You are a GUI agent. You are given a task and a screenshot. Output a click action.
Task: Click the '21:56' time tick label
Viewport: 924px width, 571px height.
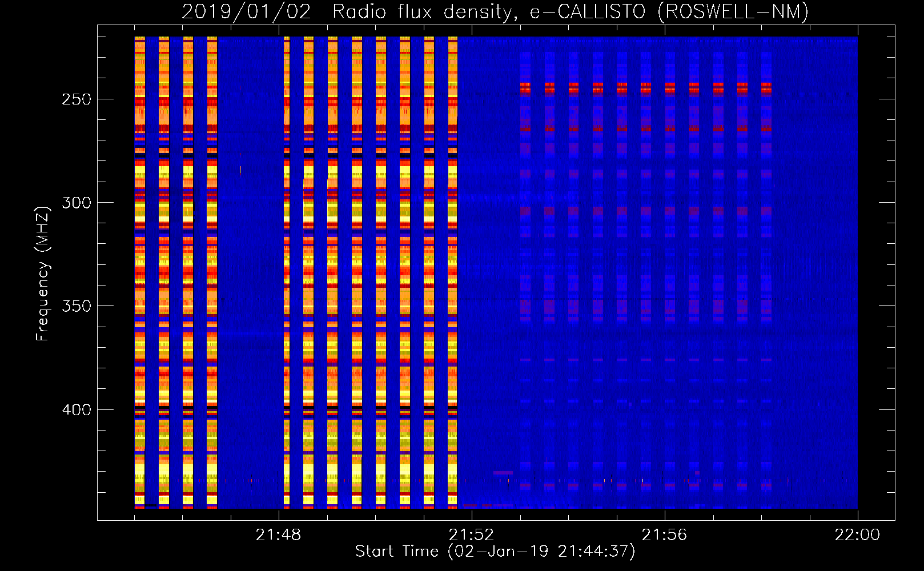tap(665, 535)
